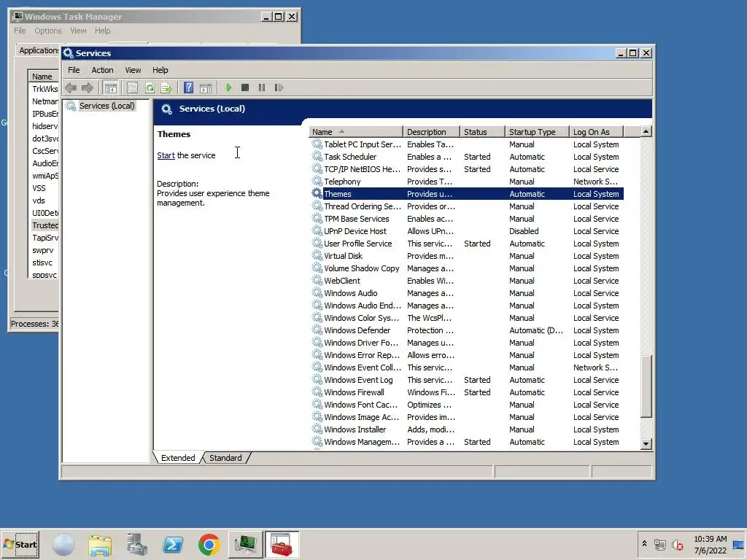Screen dimensions: 747x560
Task: Sort by the Log On As column header
Action: coord(597,132)
